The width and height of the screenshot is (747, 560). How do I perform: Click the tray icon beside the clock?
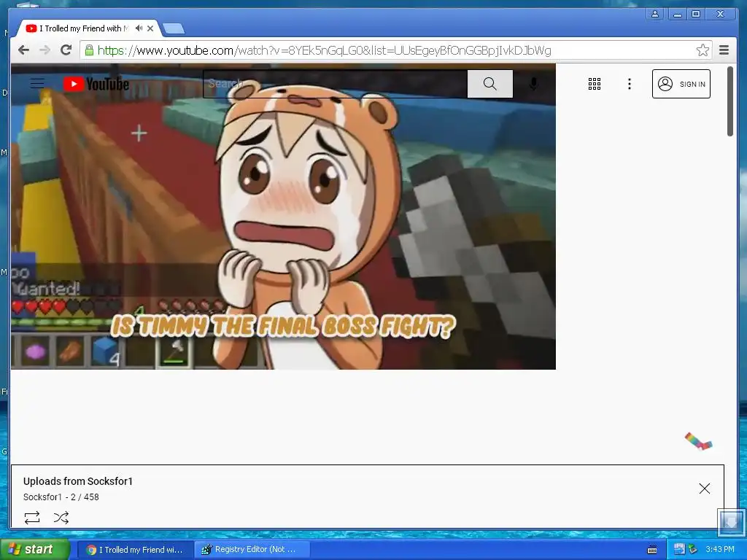pyautogui.click(x=693, y=550)
